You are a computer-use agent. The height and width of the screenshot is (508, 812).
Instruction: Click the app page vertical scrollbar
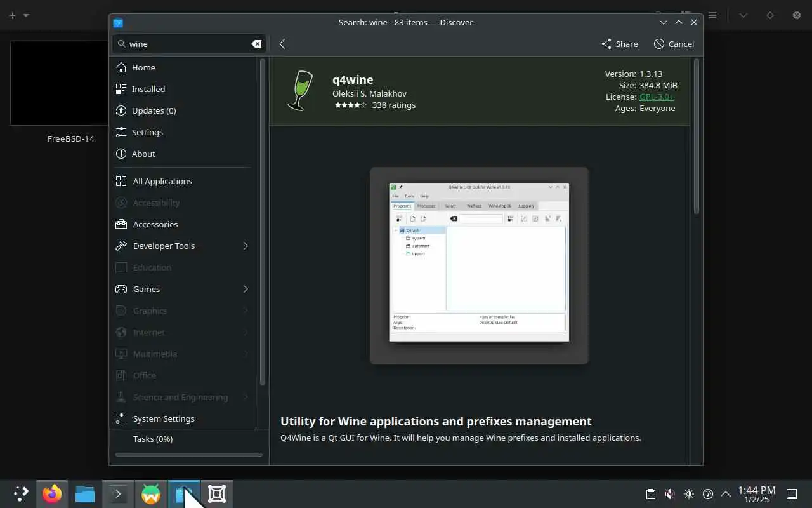[696, 137]
